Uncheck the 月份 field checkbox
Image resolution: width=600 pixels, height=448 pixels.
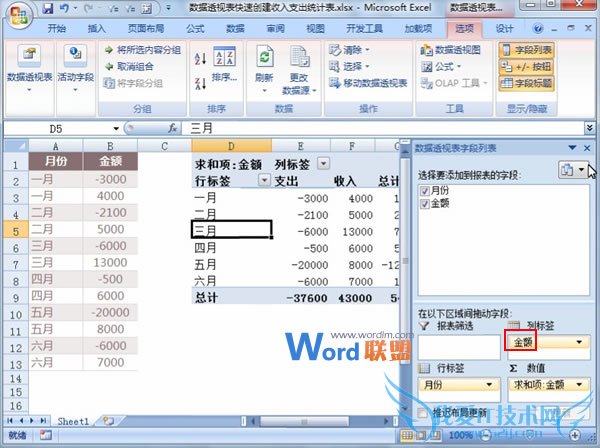(x=424, y=191)
